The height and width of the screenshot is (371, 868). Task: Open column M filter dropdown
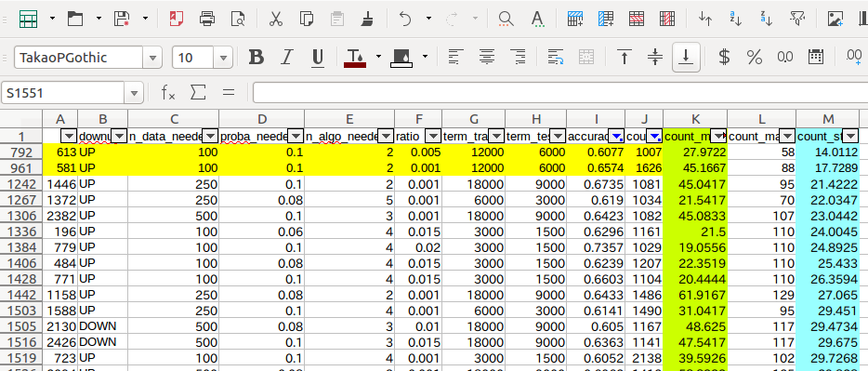[851, 136]
